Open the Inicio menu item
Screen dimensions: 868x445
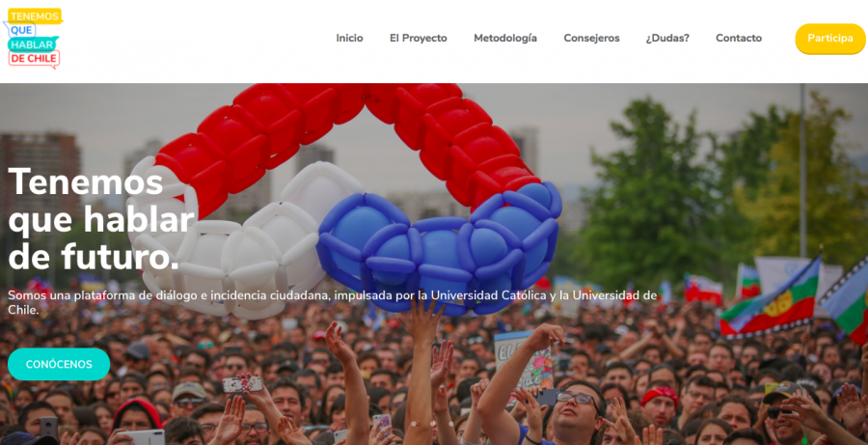(349, 39)
